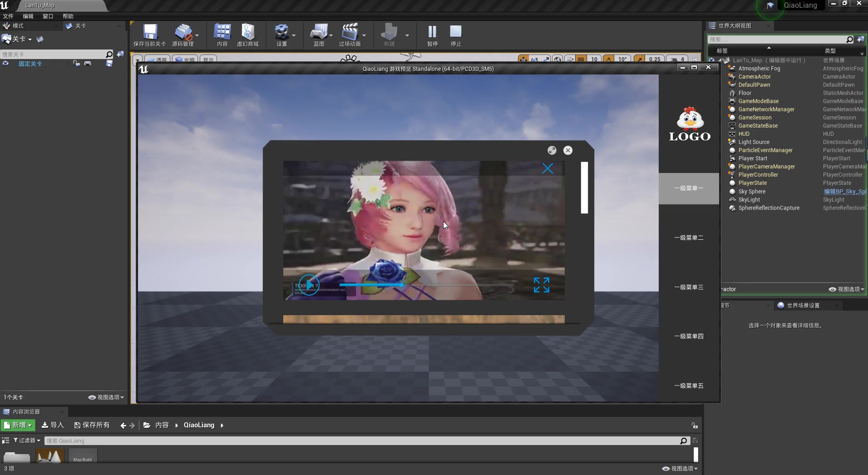
Task: Click the 编辑BP_Sky_Sphere link
Action: (843, 191)
